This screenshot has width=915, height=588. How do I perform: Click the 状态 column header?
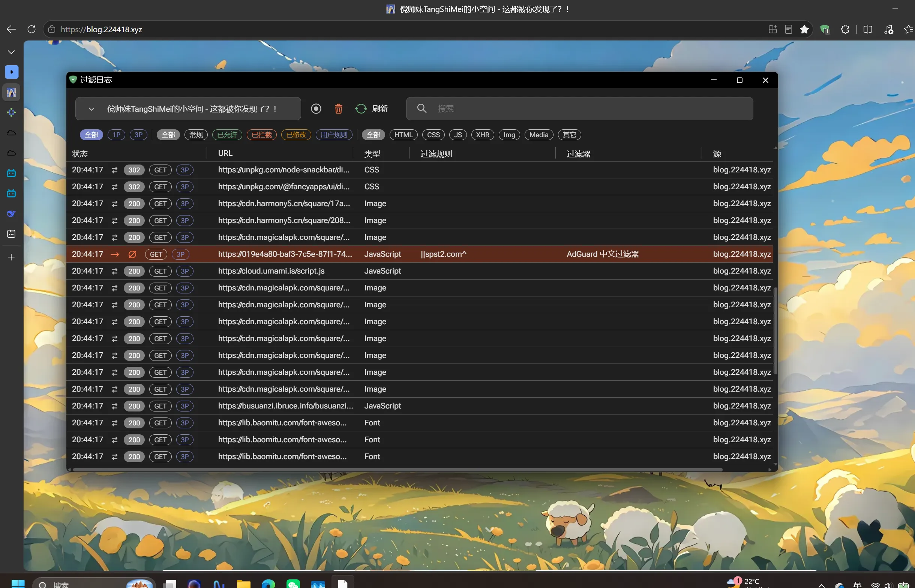[x=80, y=154]
